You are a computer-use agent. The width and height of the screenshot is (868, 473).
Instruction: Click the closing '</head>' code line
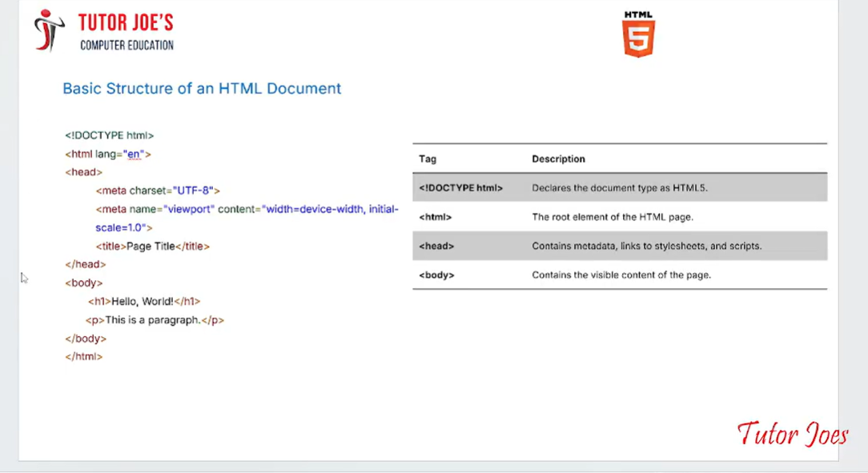click(x=85, y=264)
